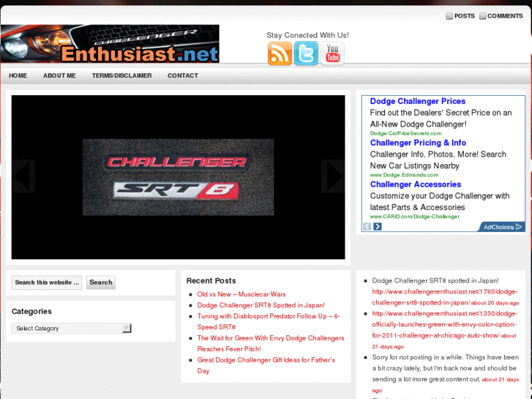This screenshot has height=399, width=532.
Task: Open Tuning with Diablosport Predator Follow Up post
Action: [x=269, y=321]
